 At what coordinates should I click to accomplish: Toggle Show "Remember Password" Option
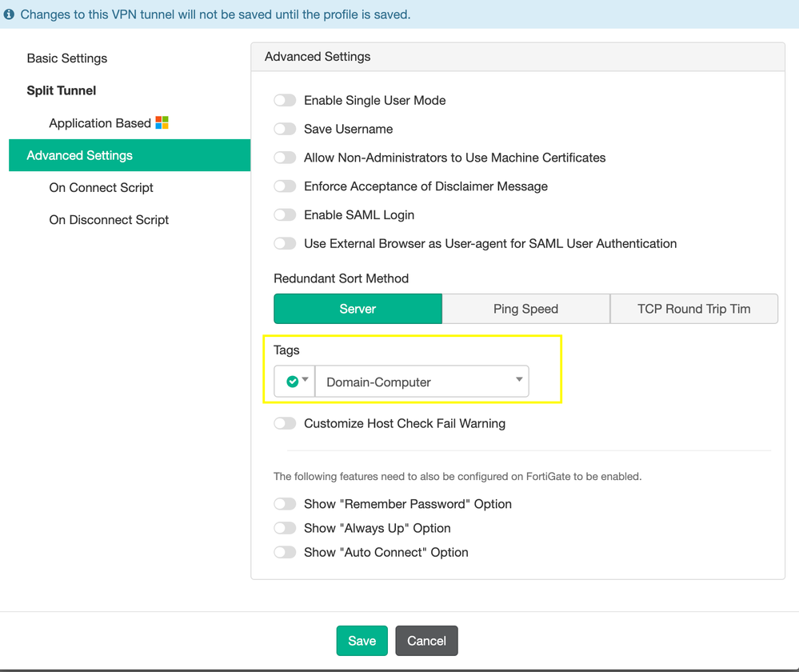(285, 504)
